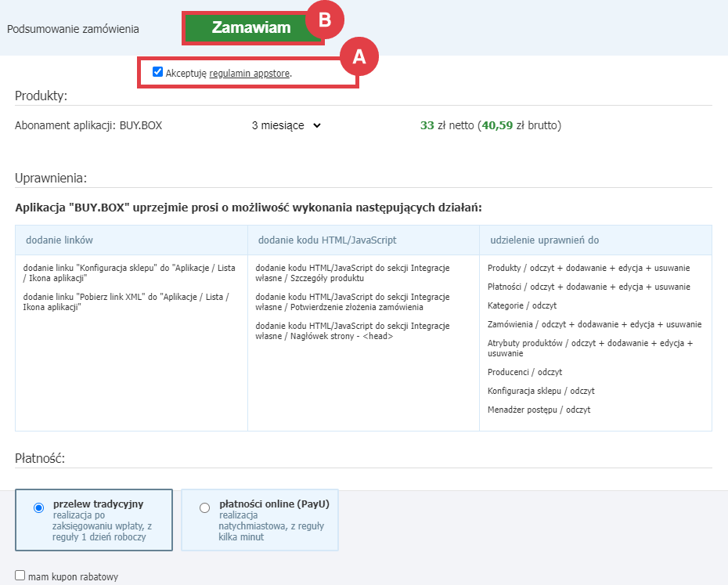
Task: Expand the 3 miesiące subscription dropdown
Action: pyautogui.click(x=287, y=125)
